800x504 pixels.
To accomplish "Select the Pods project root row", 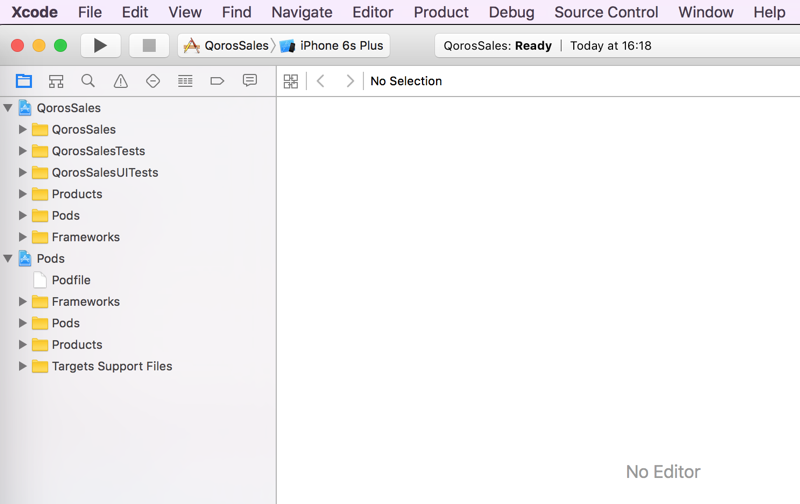I will click(138, 258).
